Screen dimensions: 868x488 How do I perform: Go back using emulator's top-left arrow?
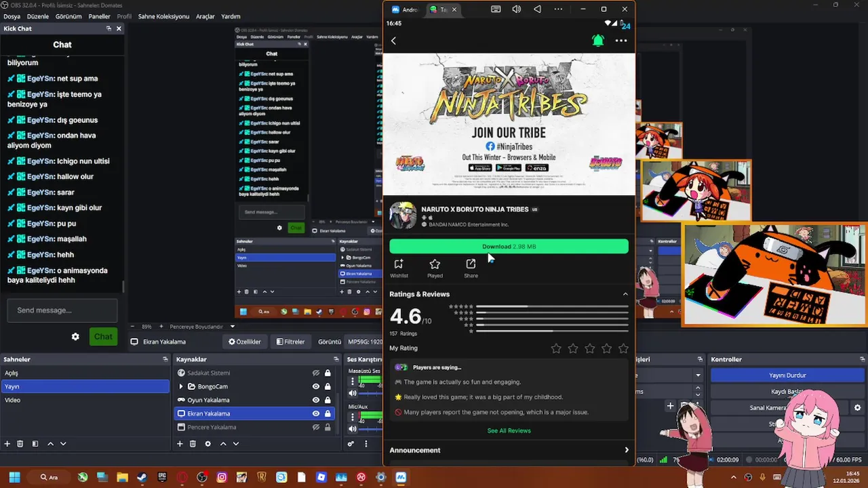coord(393,41)
